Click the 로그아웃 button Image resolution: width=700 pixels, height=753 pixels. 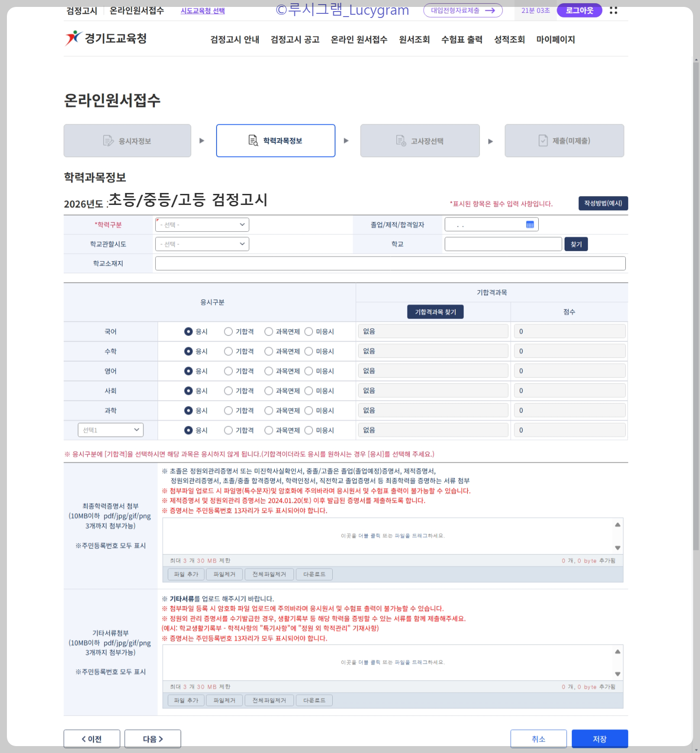[x=579, y=10]
